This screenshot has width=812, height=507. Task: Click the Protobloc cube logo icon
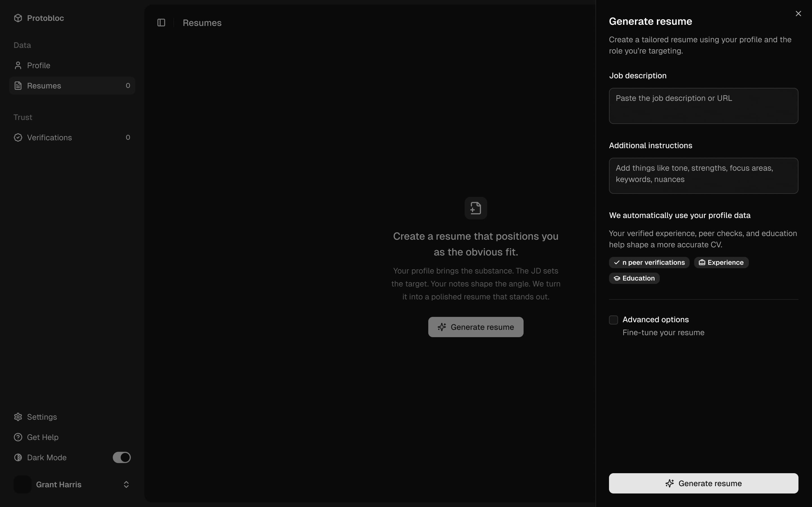[18, 18]
